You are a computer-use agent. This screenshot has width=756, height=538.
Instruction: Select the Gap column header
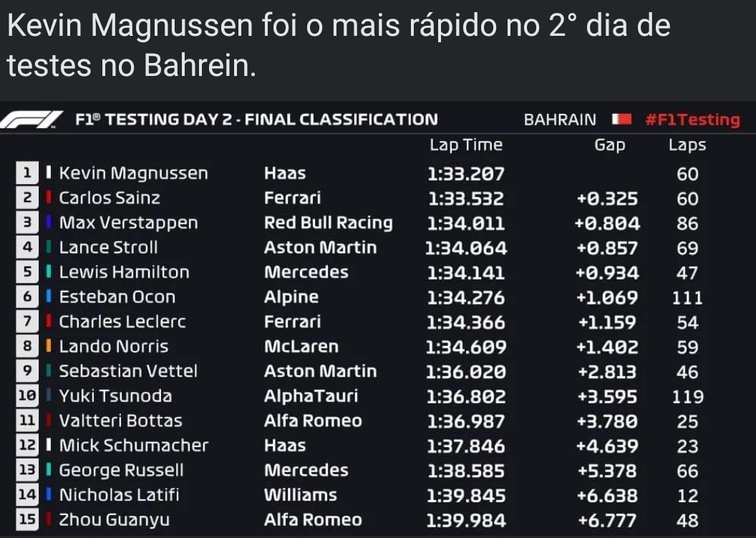[610, 145]
